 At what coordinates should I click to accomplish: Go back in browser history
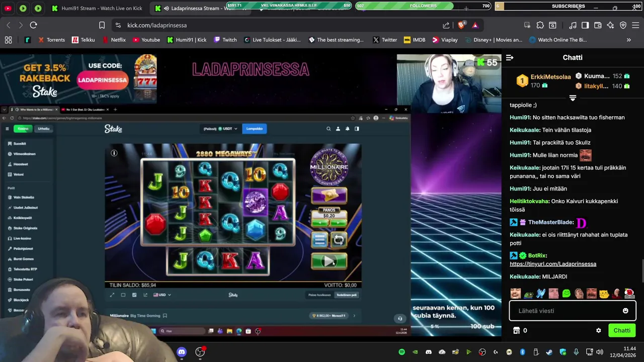click(x=8, y=25)
